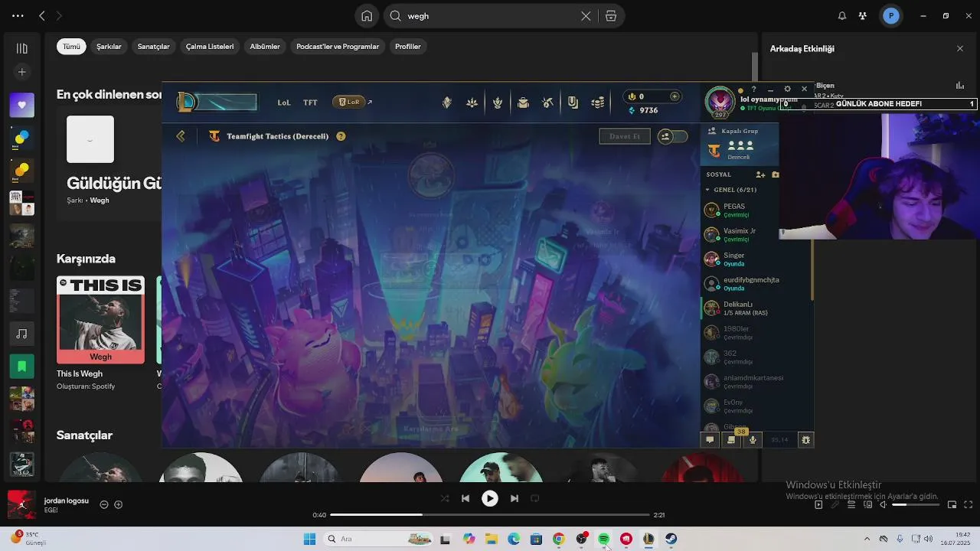Open help icon beside Teamfight Tactics (Dereceli)

pos(341,136)
